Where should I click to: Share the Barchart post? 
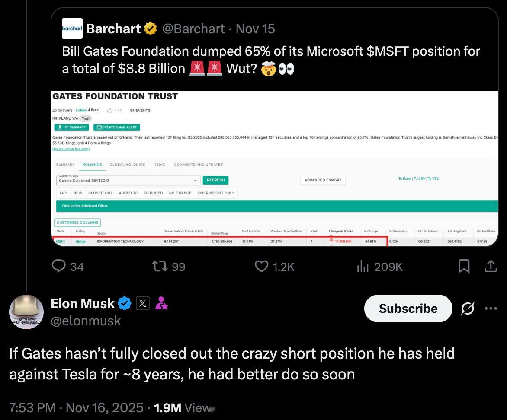[x=491, y=267]
